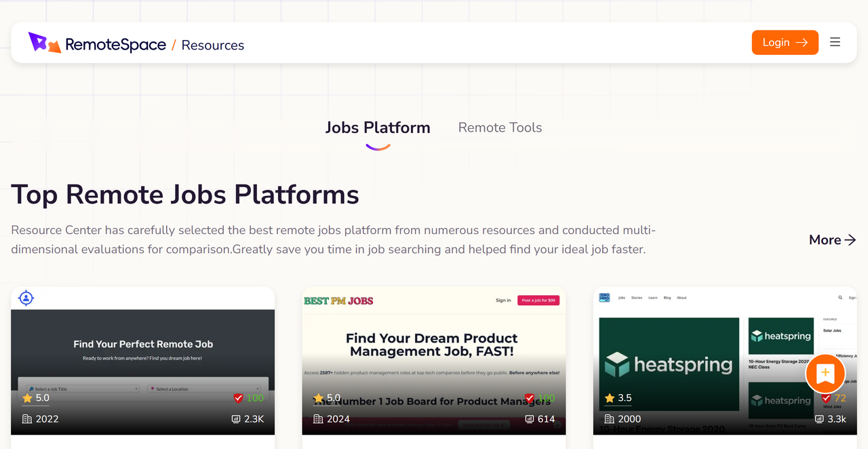The image size is (868, 449).
Task: Click the "72" trust score value
Action: [840, 398]
